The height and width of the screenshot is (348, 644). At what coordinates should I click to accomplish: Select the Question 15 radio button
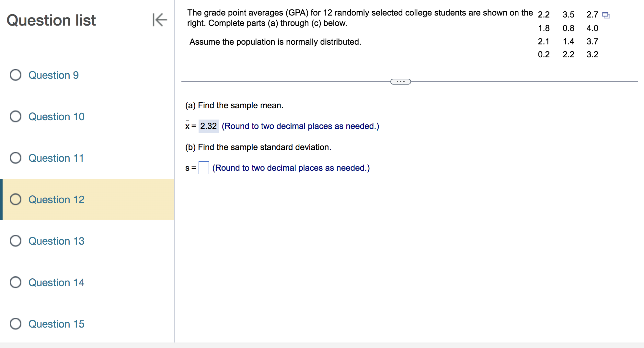click(x=15, y=324)
